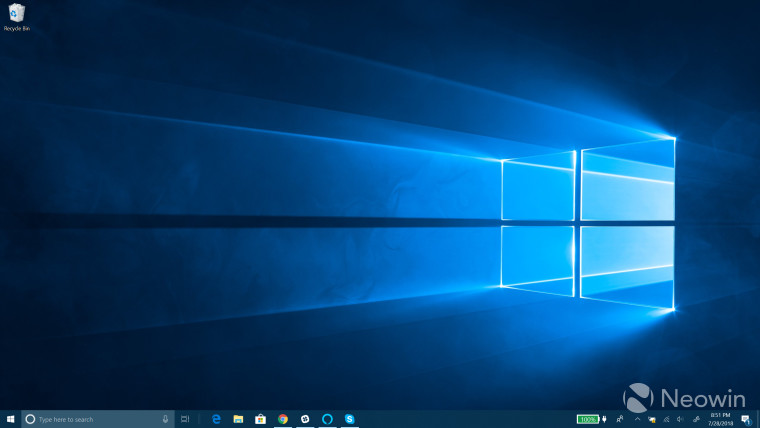Image resolution: width=760 pixels, height=428 pixels.
Task: Open the clock showing 8:51 PM
Action: coord(720,419)
